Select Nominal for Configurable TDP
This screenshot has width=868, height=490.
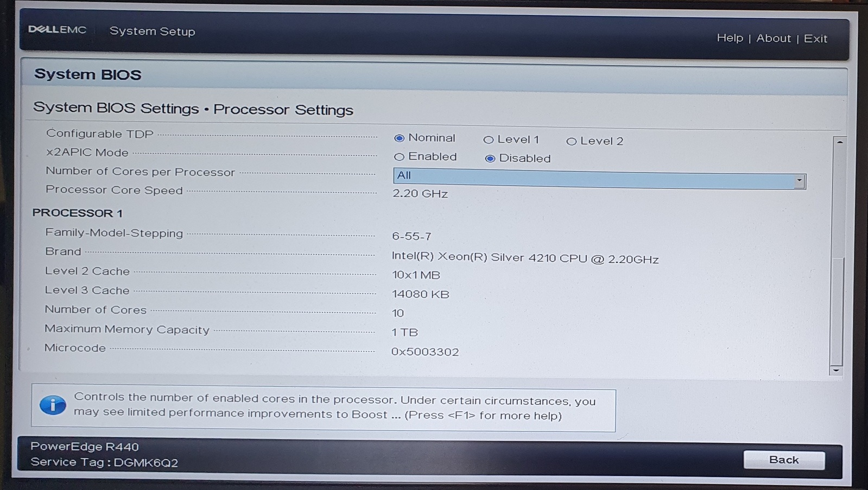click(x=399, y=138)
